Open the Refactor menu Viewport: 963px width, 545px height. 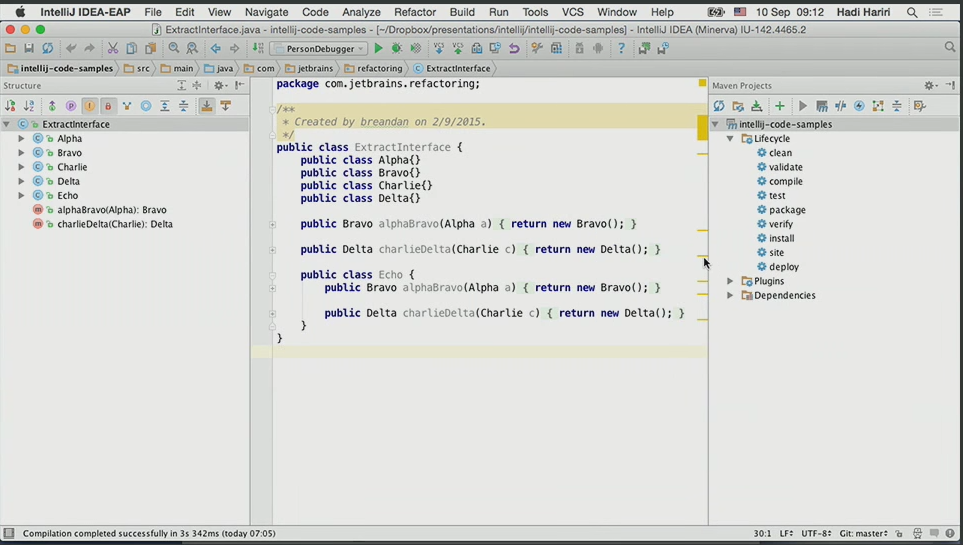pyautogui.click(x=414, y=12)
